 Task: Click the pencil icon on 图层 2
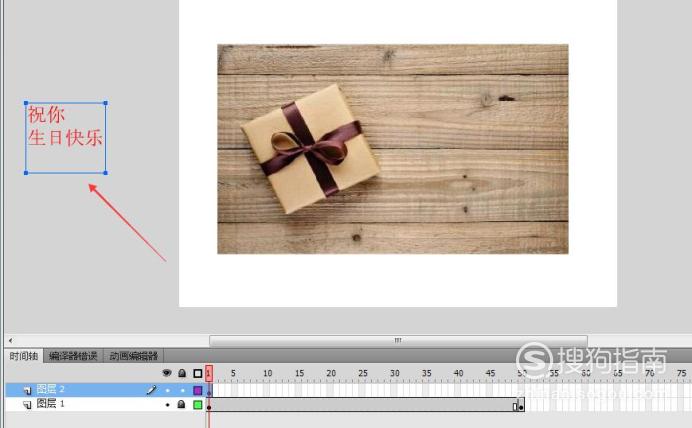[x=151, y=390]
